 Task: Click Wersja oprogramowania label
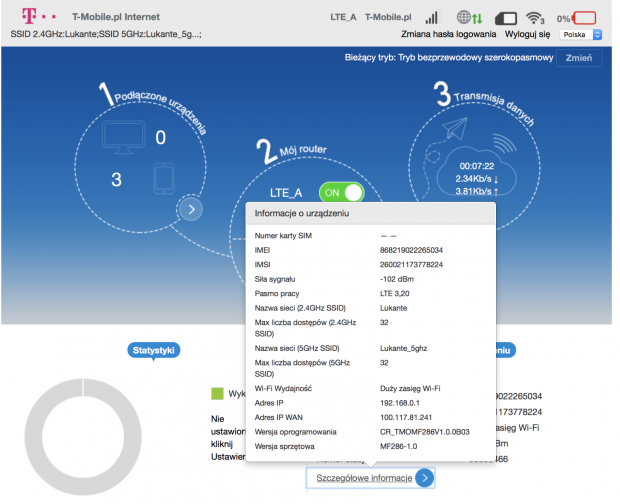click(295, 432)
